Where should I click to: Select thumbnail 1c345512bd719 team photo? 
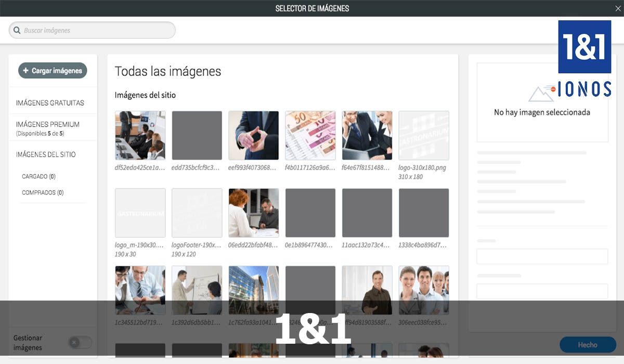(x=140, y=290)
